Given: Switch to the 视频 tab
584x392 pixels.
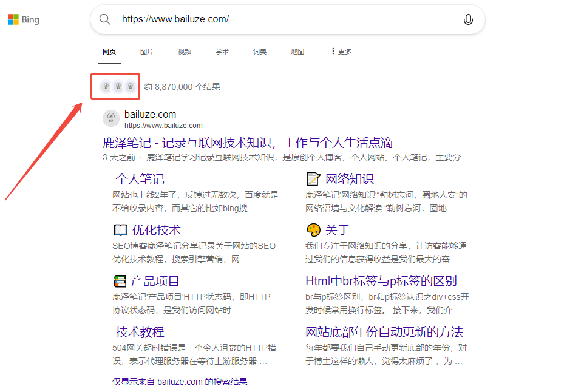Looking at the screenshot, I should tap(185, 52).
